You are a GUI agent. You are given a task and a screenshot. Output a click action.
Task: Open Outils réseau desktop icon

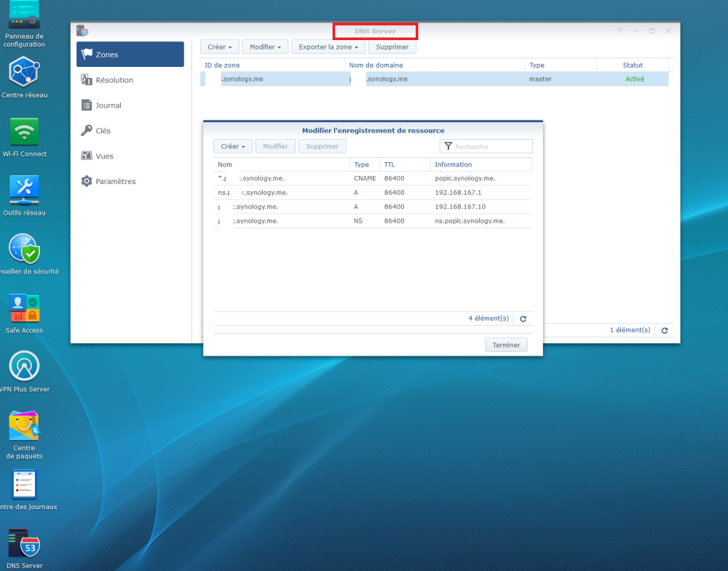coord(24,191)
